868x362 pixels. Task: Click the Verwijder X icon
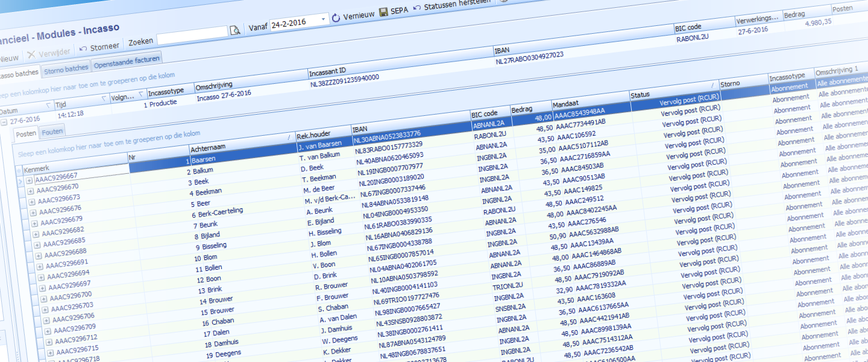pyautogui.click(x=31, y=54)
